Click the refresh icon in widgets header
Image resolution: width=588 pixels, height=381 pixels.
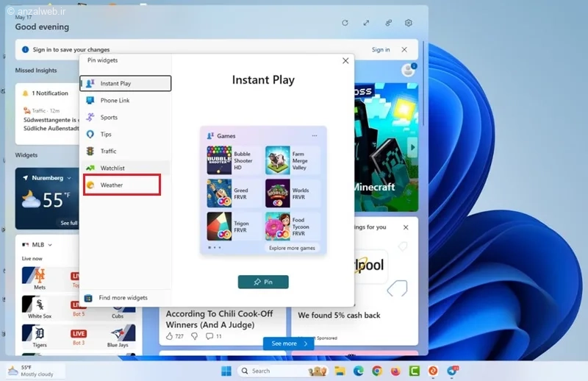click(x=345, y=23)
